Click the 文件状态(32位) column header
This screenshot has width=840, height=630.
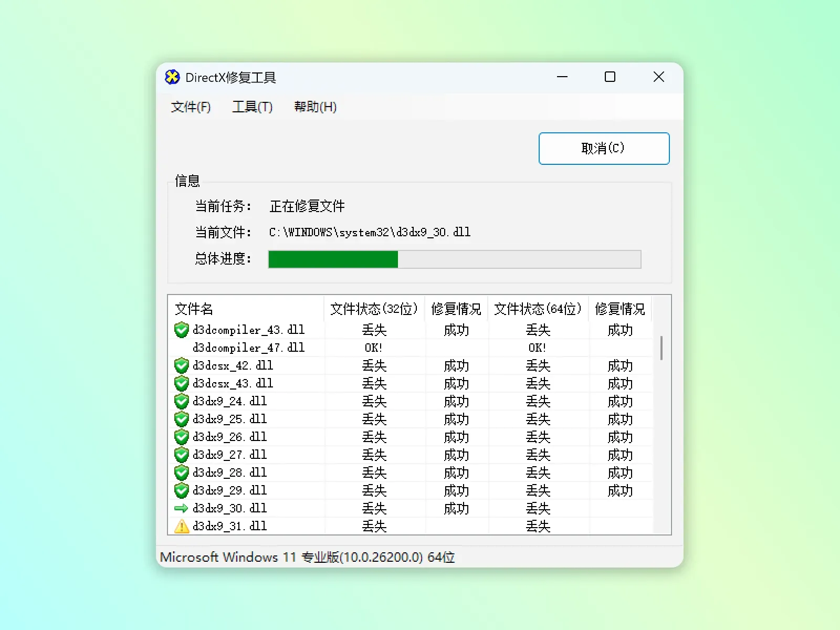click(374, 309)
